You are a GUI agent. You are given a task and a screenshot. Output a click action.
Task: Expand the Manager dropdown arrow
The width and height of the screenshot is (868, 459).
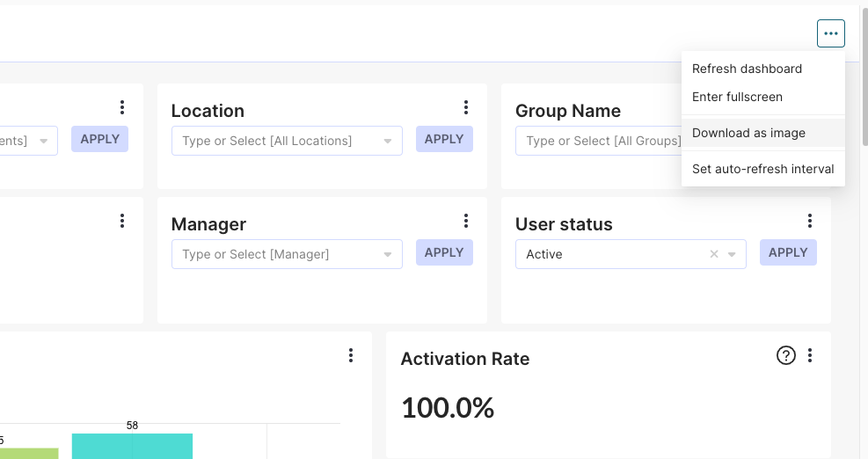[x=388, y=255]
